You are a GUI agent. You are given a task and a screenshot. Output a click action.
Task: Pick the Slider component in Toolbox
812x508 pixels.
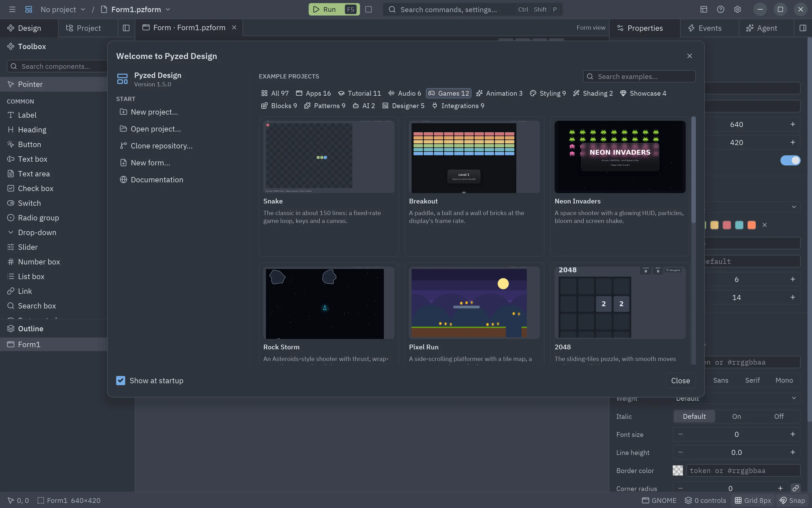tap(54, 247)
